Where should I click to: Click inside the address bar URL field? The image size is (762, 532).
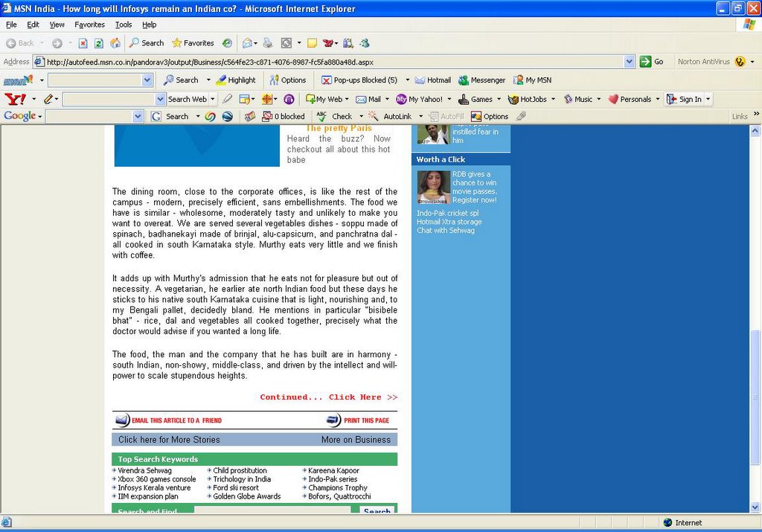click(x=335, y=62)
